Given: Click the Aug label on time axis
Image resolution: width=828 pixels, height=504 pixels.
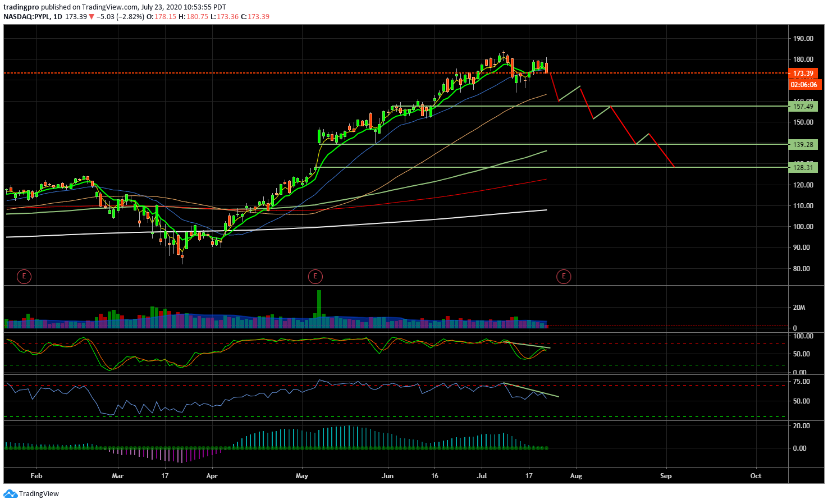Looking at the screenshot, I should point(576,476).
